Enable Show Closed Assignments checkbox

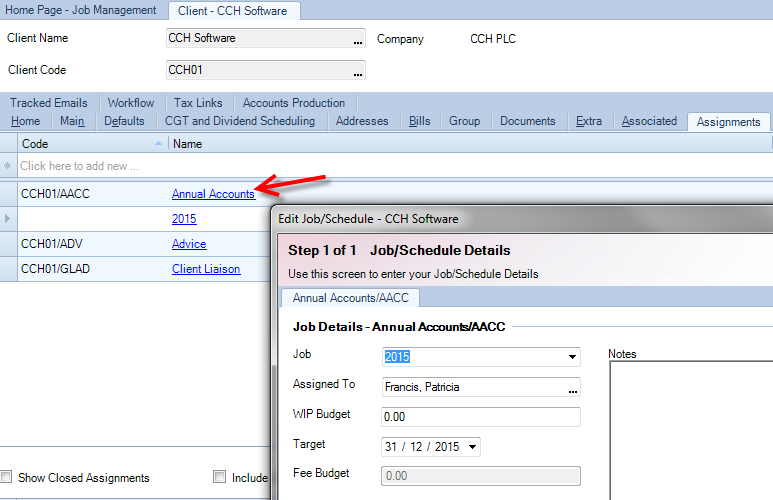point(8,477)
